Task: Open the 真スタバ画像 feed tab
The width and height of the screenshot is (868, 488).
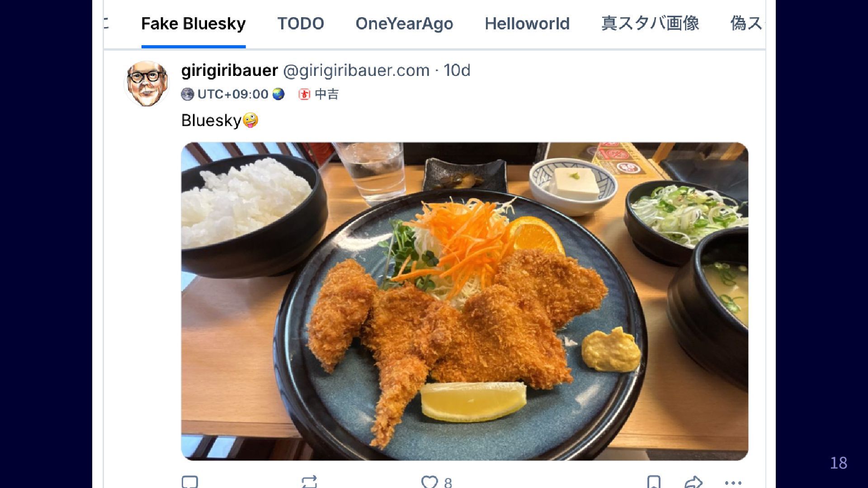Action: pos(650,23)
